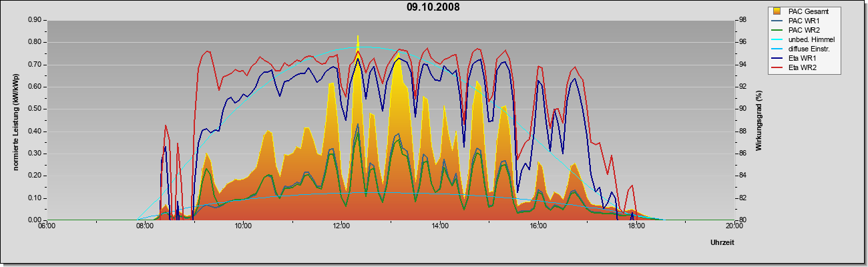
Task: Click the 20:00 tick on time axis
Action: pos(734,226)
